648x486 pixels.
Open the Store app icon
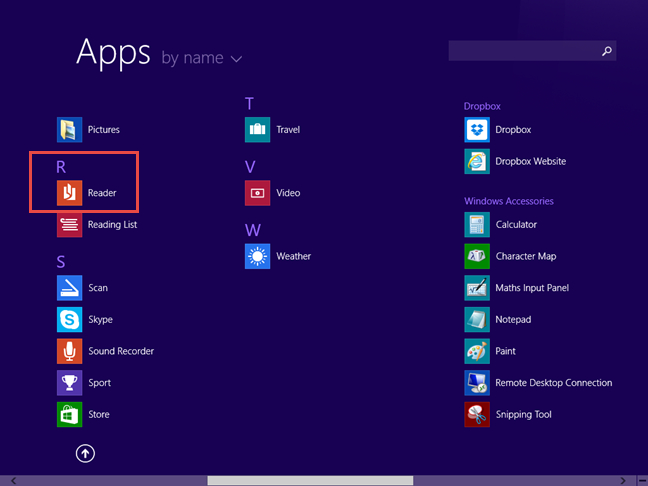tap(69, 414)
